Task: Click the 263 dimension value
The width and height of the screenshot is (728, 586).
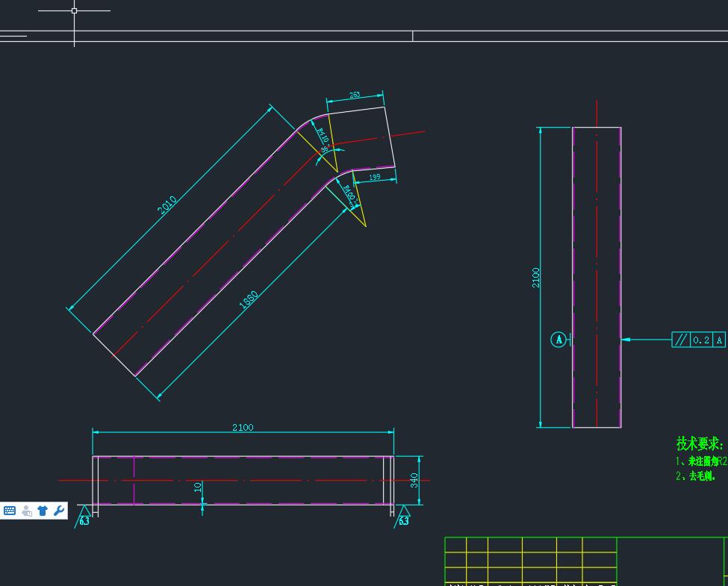Action: coord(355,95)
